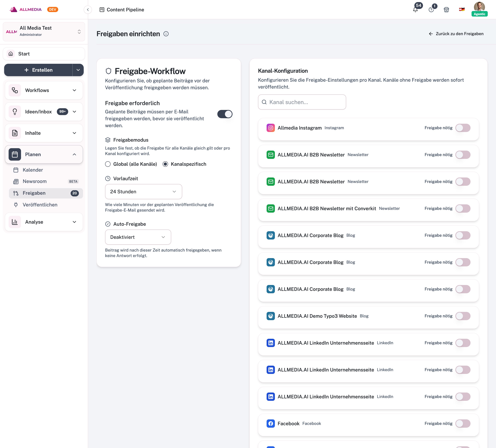Expand the Inhalte section

[x=44, y=133]
